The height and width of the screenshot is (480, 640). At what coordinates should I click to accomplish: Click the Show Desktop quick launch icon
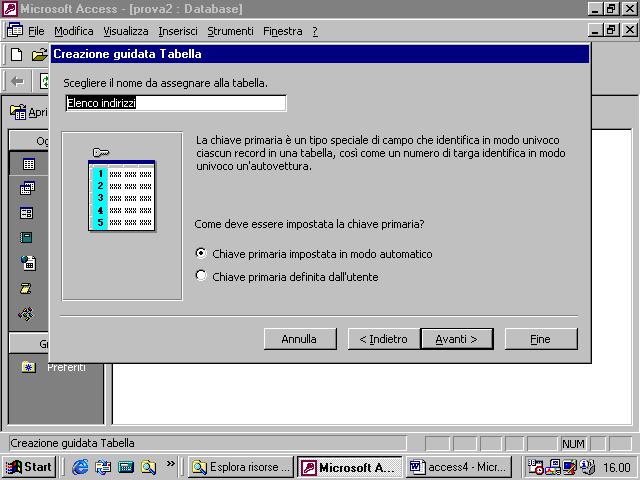tap(103, 467)
